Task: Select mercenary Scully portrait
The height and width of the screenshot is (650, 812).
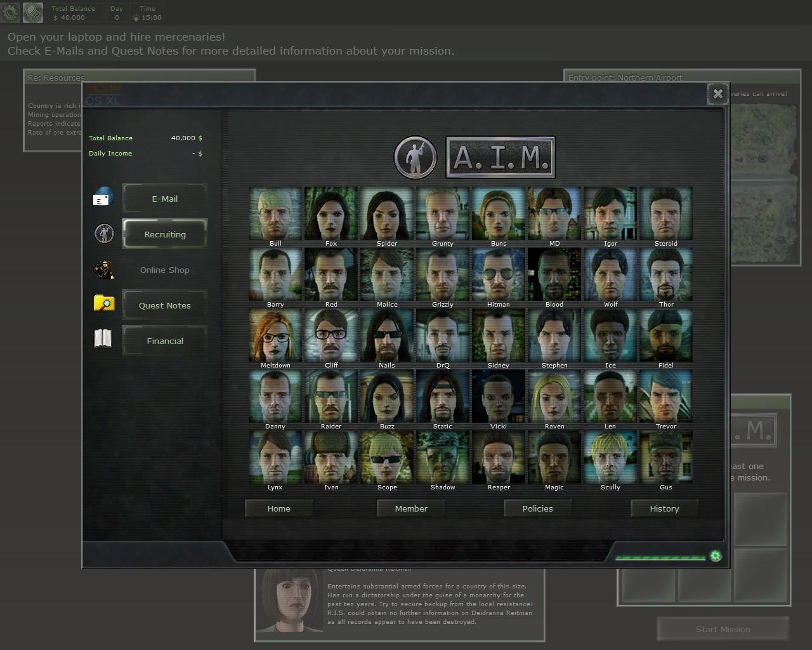Action: click(610, 457)
